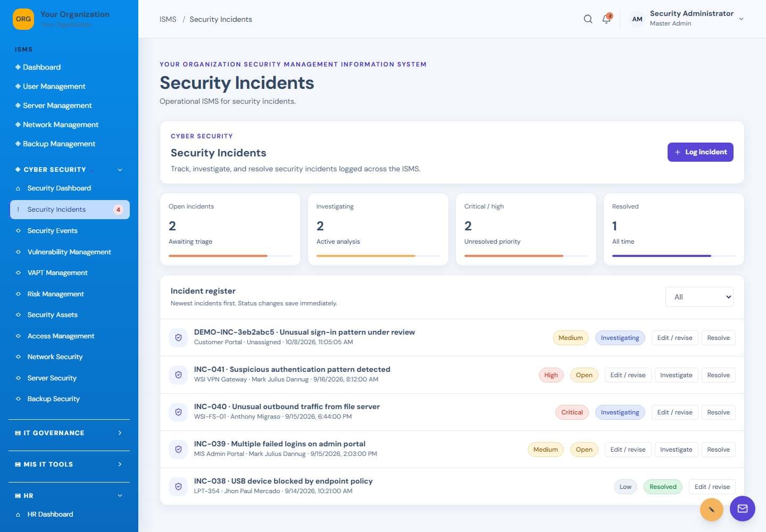Click the Open incidents progress bar

tap(230, 256)
